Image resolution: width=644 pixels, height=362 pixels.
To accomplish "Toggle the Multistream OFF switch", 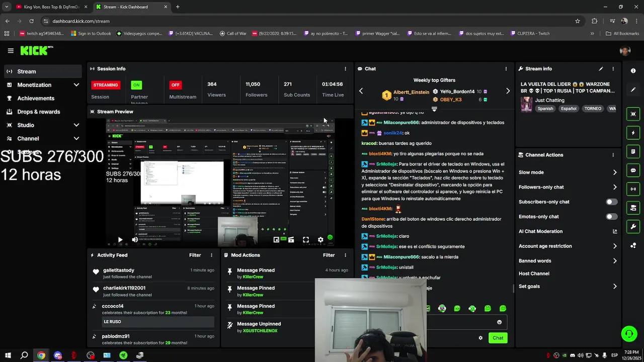I will tap(175, 85).
